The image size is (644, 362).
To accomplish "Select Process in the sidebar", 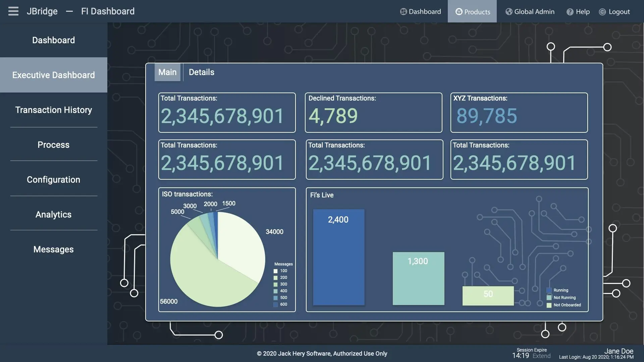I will [54, 145].
